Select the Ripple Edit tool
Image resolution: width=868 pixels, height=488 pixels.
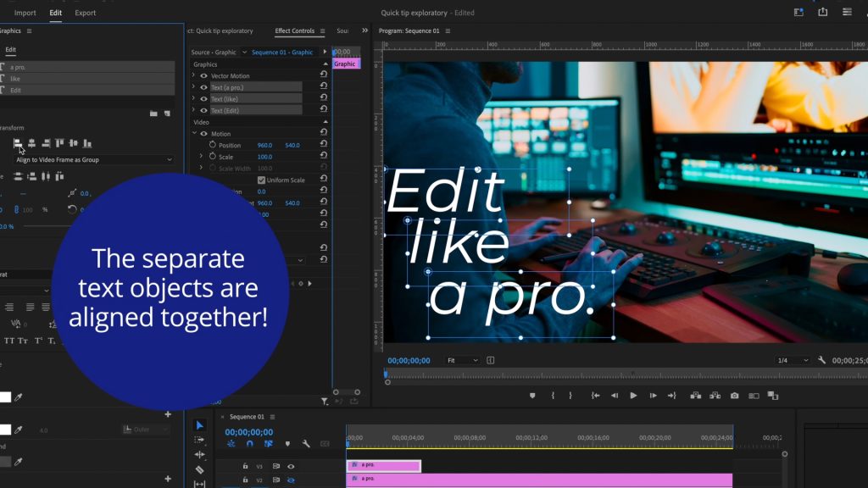[x=200, y=454]
